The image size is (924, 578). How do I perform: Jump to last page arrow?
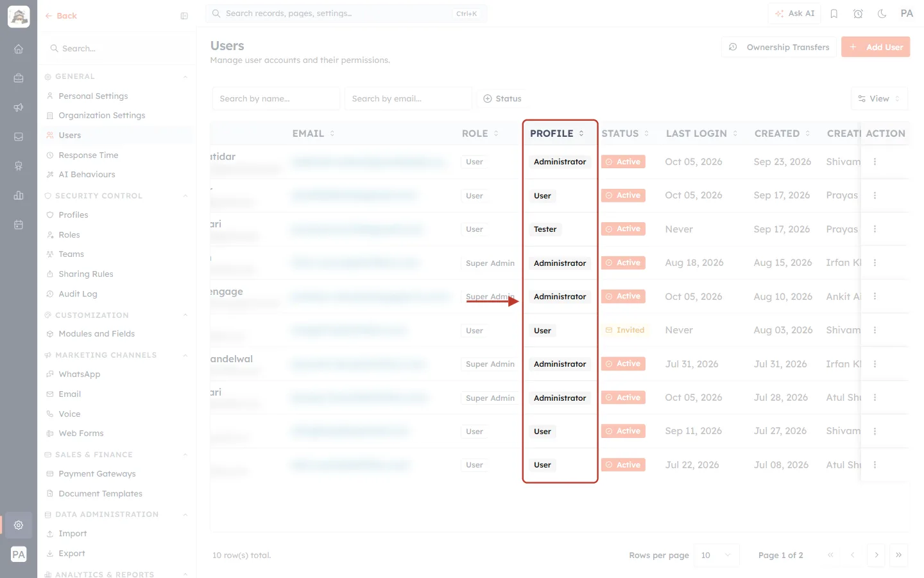point(899,555)
